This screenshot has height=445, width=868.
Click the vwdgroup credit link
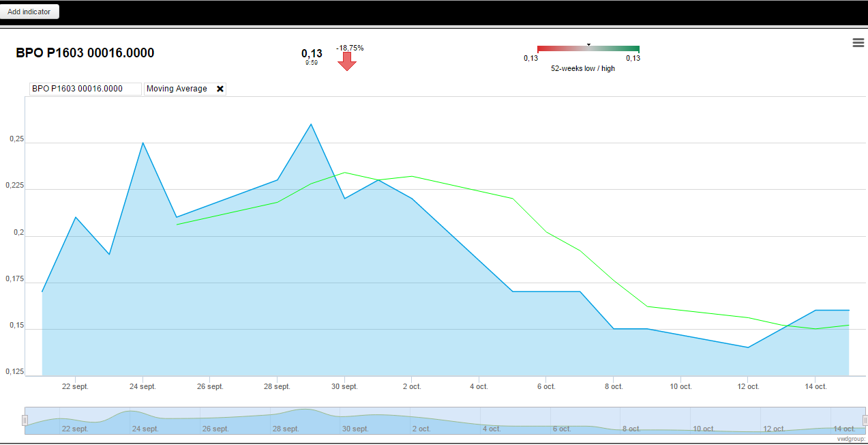tap(852, 439)
